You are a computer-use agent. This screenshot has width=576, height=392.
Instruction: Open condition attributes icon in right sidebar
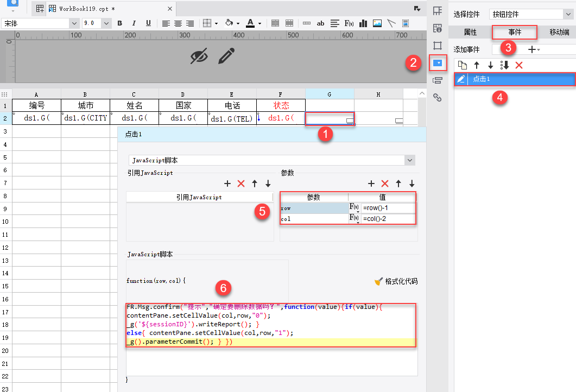click(x=438, y=80)
